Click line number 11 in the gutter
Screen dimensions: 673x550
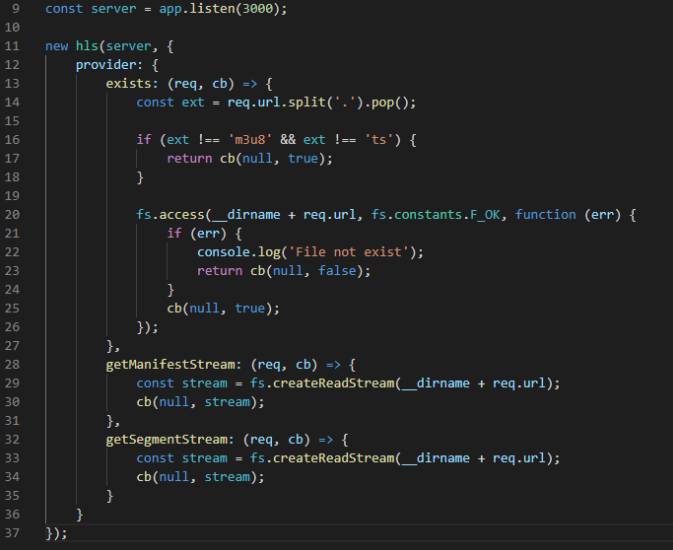[x=12, y=46]
